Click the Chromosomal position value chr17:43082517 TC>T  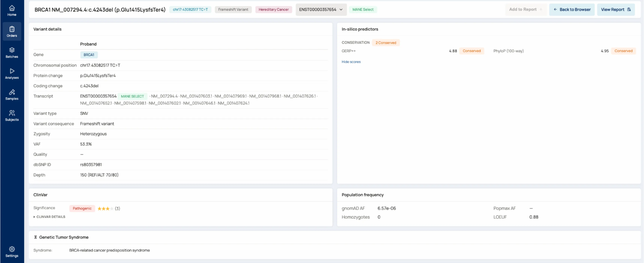point(100,65)
